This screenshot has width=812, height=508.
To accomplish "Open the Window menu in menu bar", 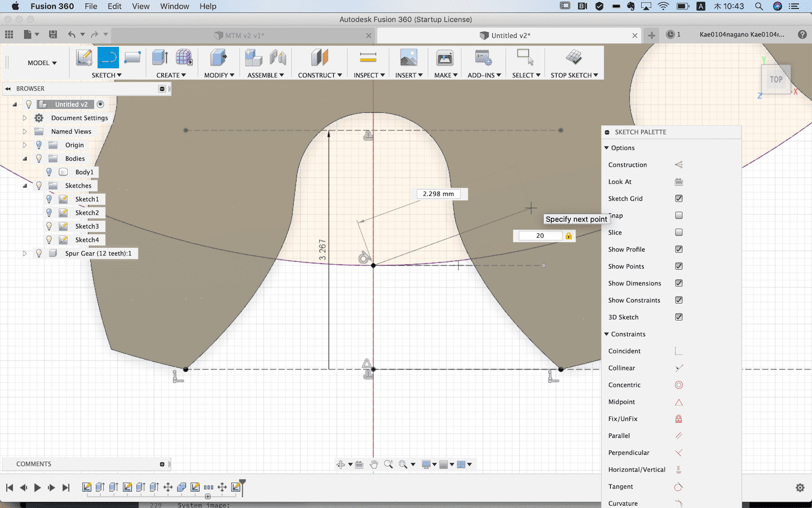I will (174, 6).
